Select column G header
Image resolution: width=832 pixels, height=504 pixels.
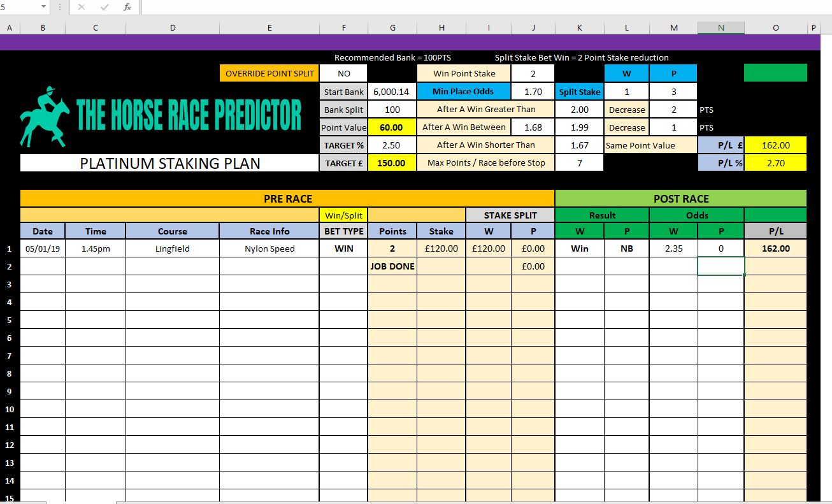[392, 28]
